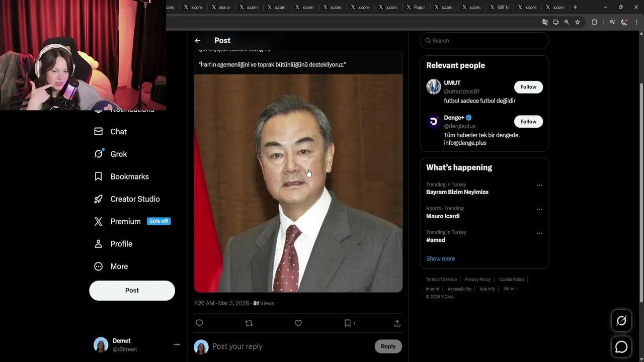
Task: Switch to the 'aka on' browser tab
Action: (220, 8)
